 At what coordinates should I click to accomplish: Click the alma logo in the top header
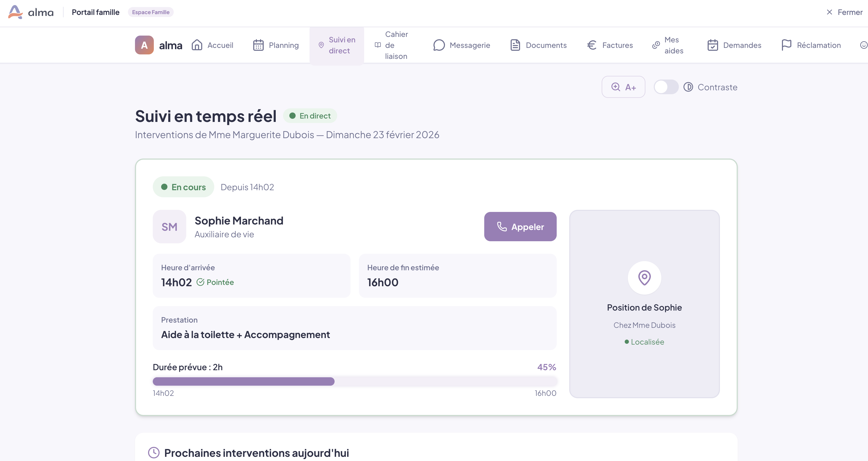(x=31, y=12)
